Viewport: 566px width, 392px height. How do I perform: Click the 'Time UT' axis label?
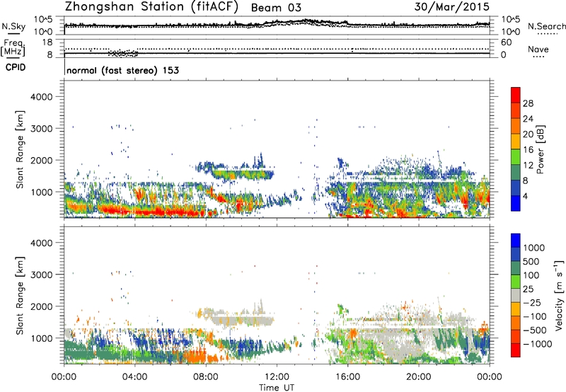pos(277,388)
